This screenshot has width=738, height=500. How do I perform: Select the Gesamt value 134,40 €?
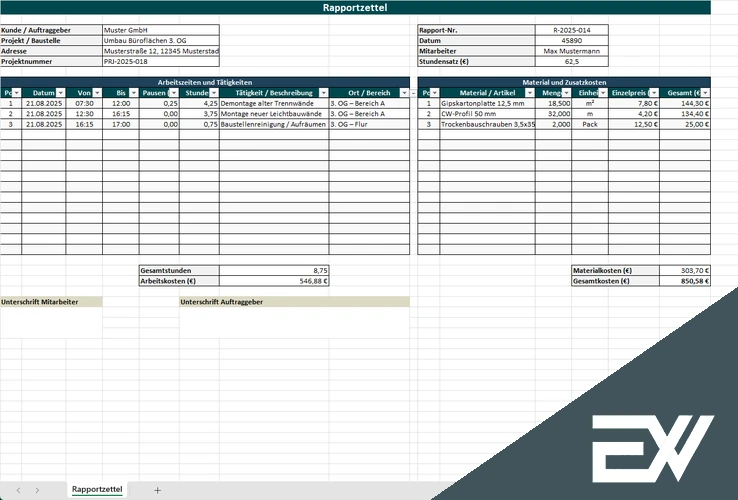(x=685, y=113)
